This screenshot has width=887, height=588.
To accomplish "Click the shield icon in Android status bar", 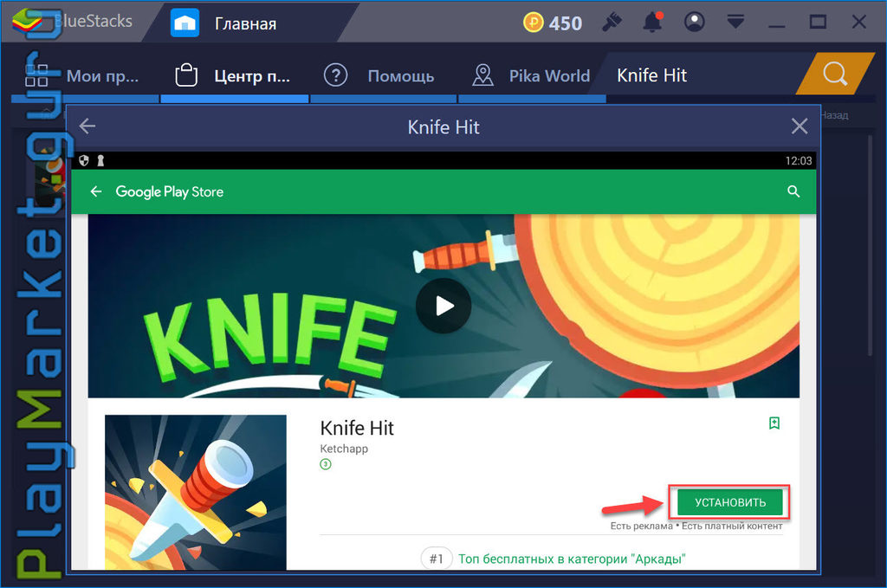I will pos(84,160).
